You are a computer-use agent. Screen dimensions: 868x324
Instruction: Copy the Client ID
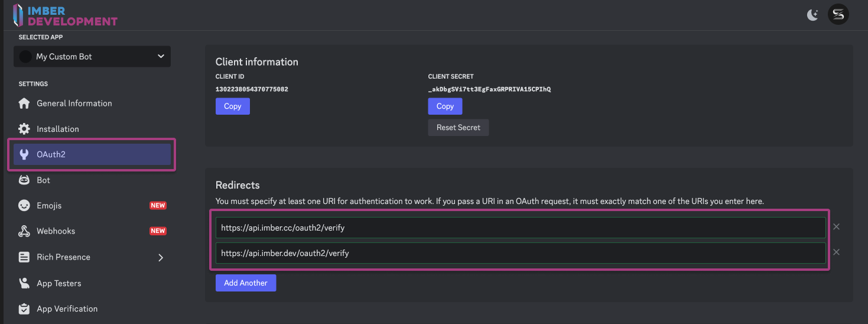pyautogui.click(x=232, y=106)
